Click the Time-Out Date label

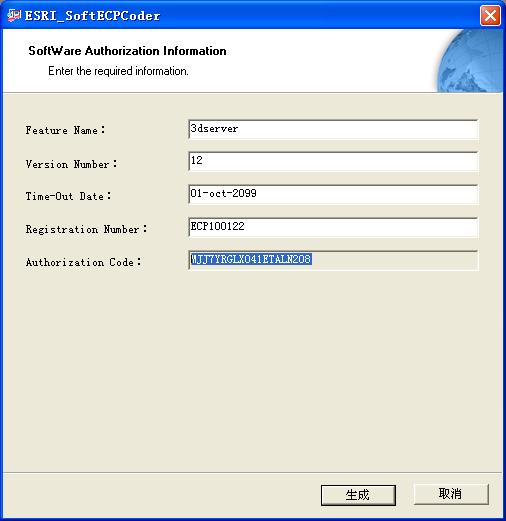(x=68, y=196)
